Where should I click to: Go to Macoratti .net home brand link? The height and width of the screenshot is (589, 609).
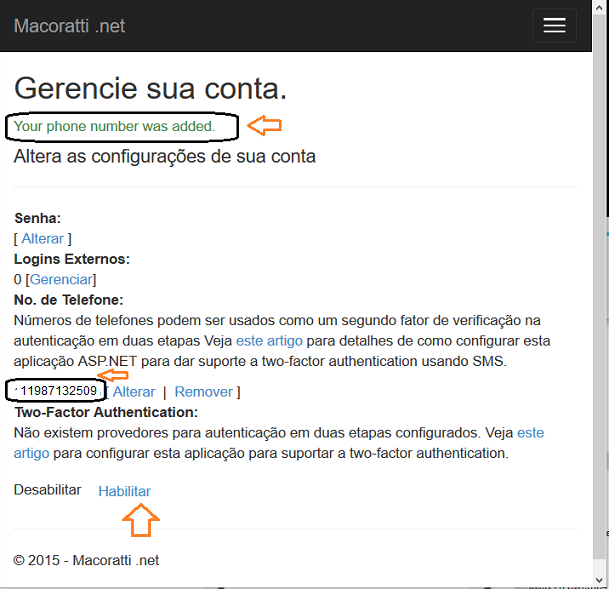click(69, 26)
